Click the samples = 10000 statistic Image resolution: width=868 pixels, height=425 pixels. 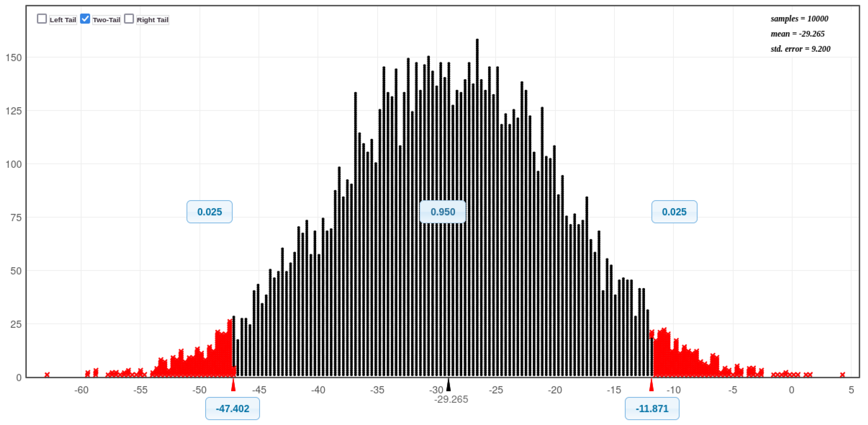click(799, 18)
